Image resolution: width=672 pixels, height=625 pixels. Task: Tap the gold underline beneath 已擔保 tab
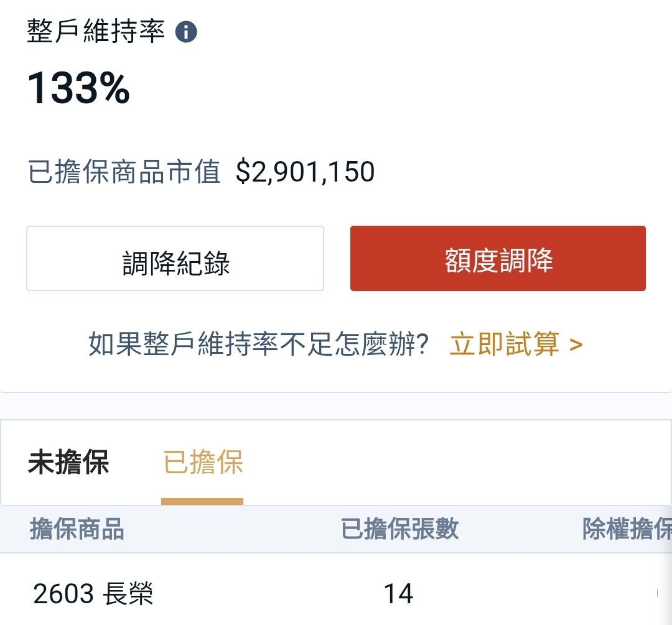point(202,501)
